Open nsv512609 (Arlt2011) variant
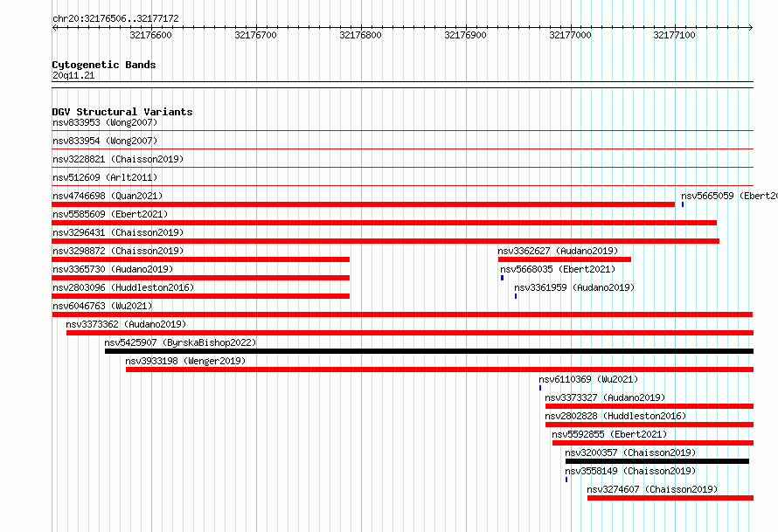This screenshot has height=532, width=778. pos(105,177)
